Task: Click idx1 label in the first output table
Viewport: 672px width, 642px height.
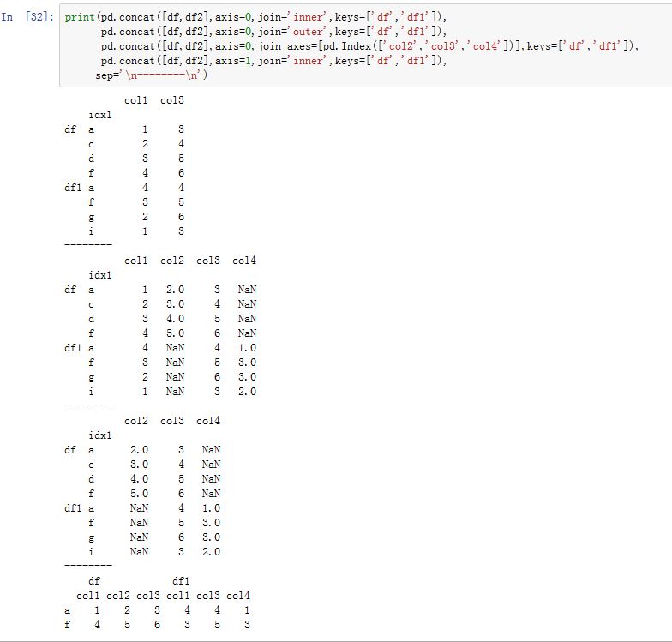Action: click(x=100, y=115)
